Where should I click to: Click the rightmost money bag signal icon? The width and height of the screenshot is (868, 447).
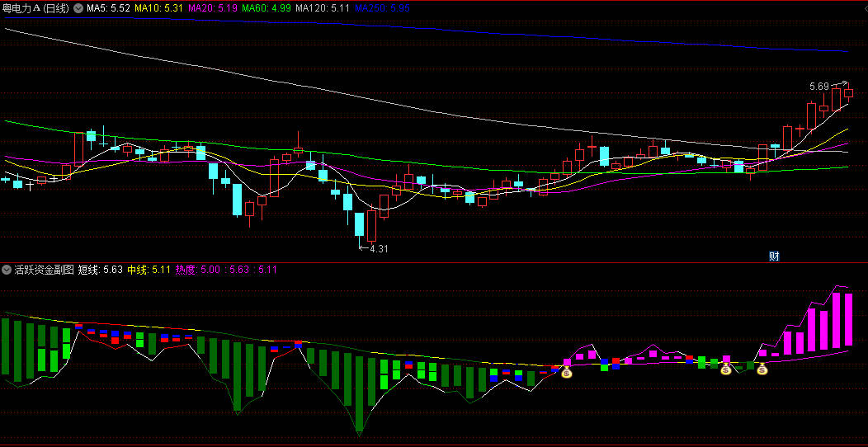coord(762,369)
